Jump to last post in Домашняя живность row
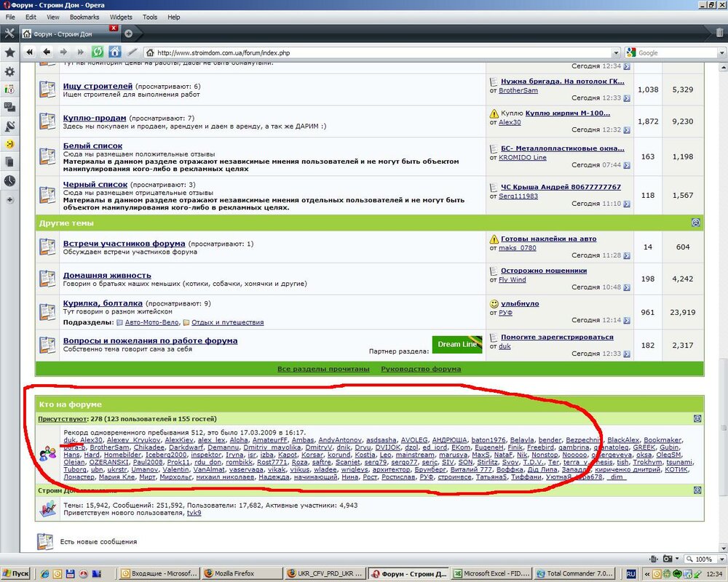Image resolution: width=728 pixels, height=582 pixels. click(627, 287)
